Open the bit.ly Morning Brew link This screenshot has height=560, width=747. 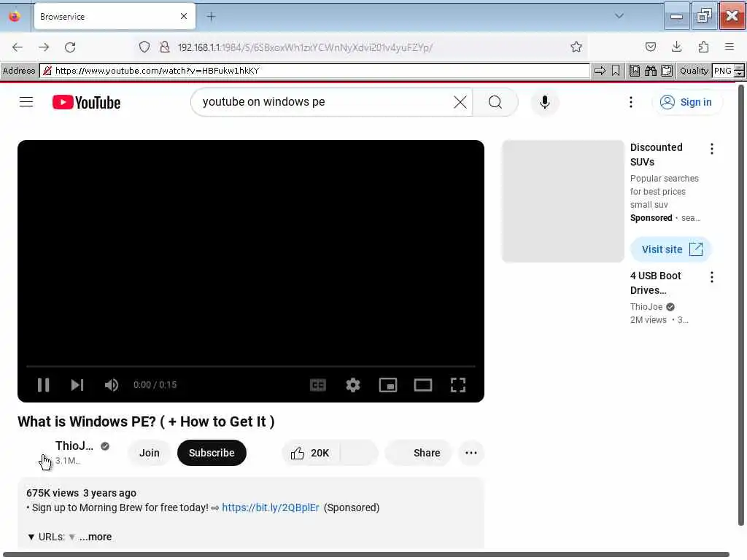[270, 507]
